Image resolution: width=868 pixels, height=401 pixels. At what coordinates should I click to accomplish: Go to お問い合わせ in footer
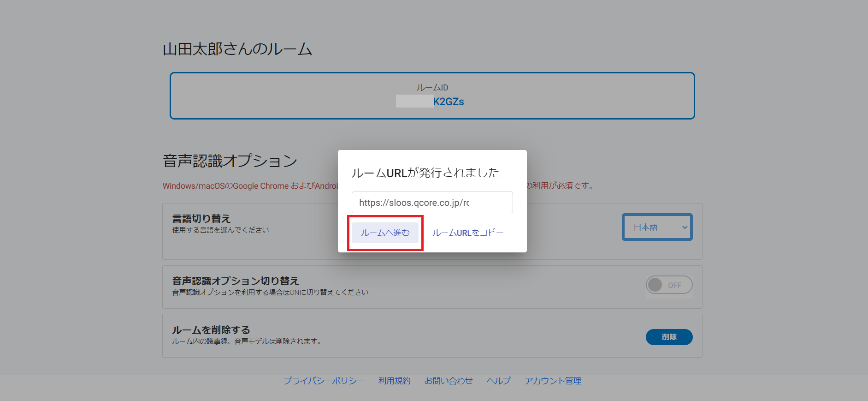click(x=449, y=381)
